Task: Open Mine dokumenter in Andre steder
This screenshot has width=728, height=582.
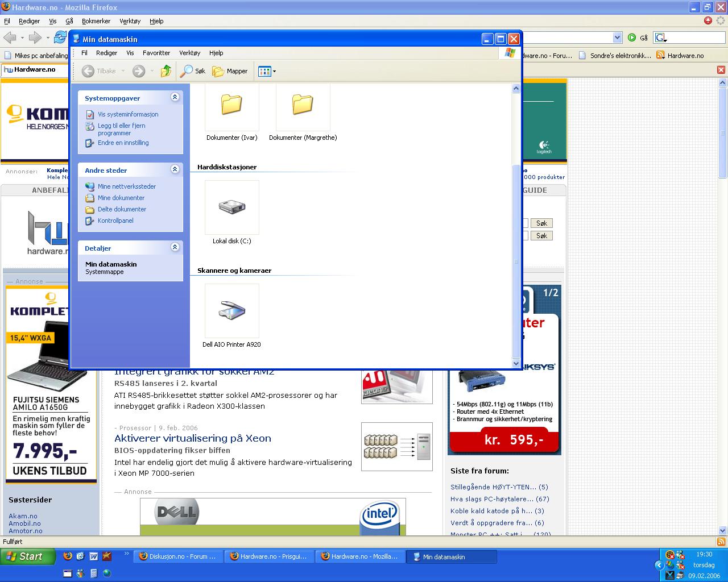Action: coord(121,198)
